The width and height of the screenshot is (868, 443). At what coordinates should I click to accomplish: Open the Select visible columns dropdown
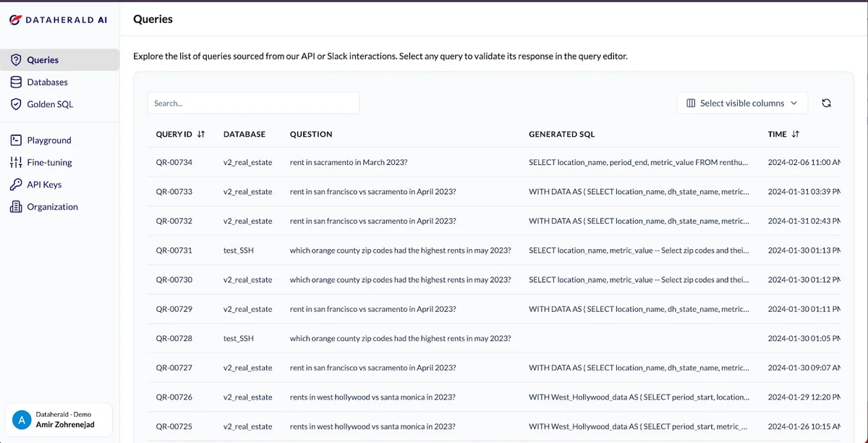(x=741, y=103)
